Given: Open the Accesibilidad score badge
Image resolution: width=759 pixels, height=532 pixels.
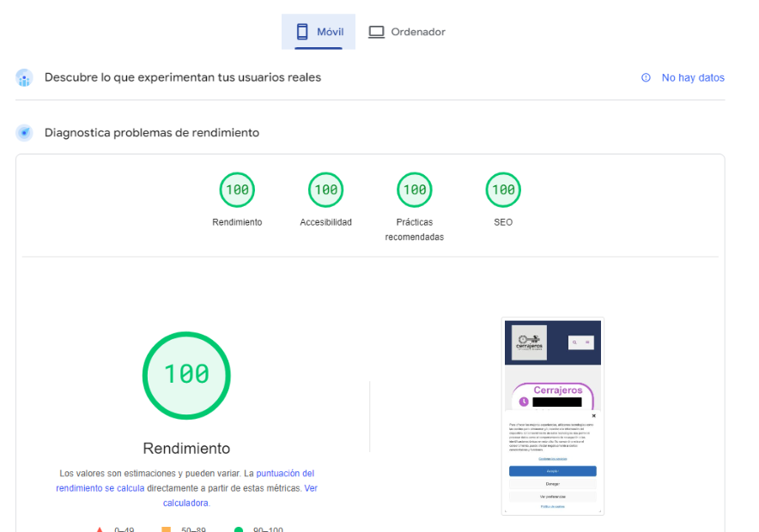Looking at the screenshot, I should click(325, 190).
